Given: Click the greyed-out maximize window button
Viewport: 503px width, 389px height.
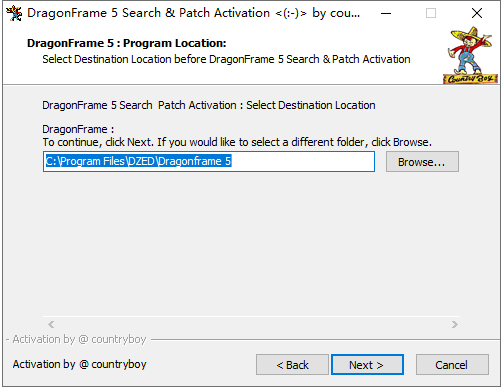Looking at the screenshot, I should coord(431,13).
